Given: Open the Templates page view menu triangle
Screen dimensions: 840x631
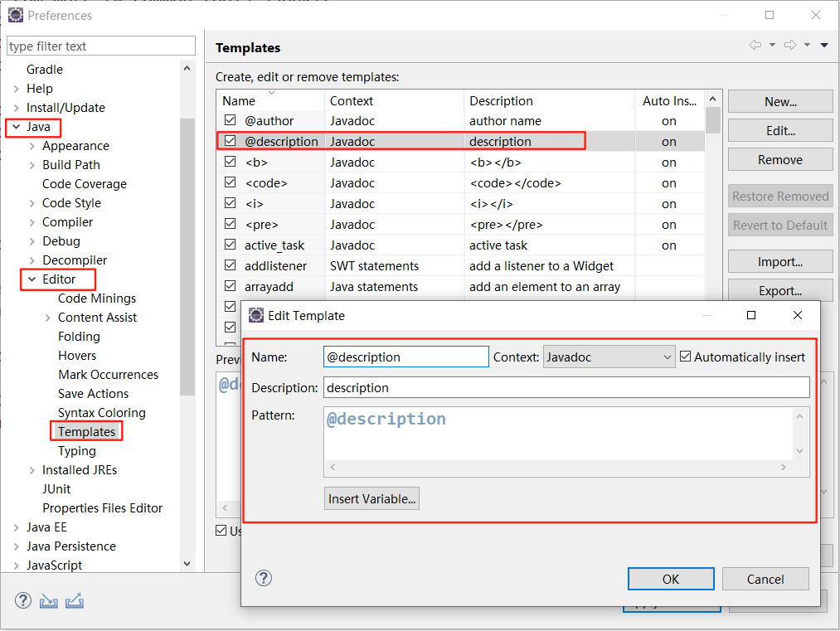Looking at the screenshot, I should point(824,45).
